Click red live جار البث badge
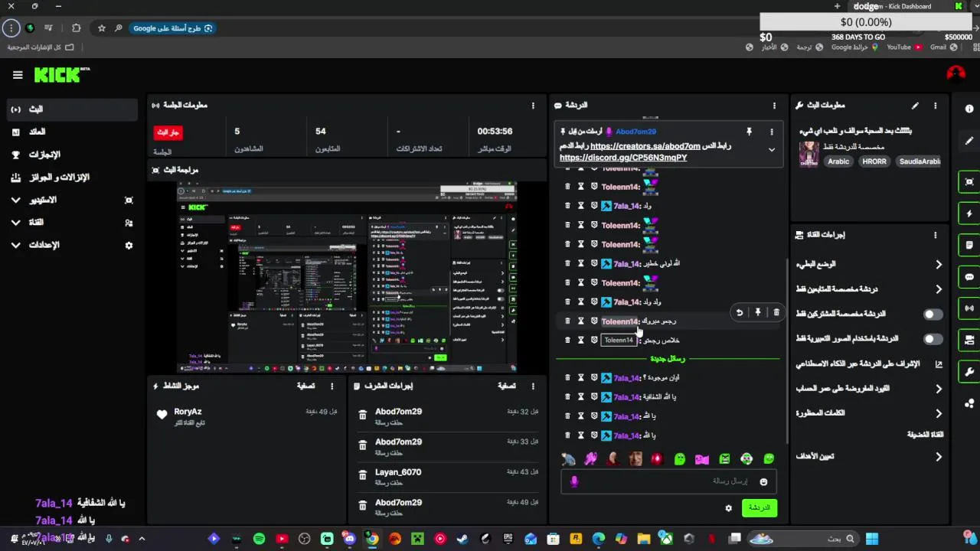 [168, 132]
